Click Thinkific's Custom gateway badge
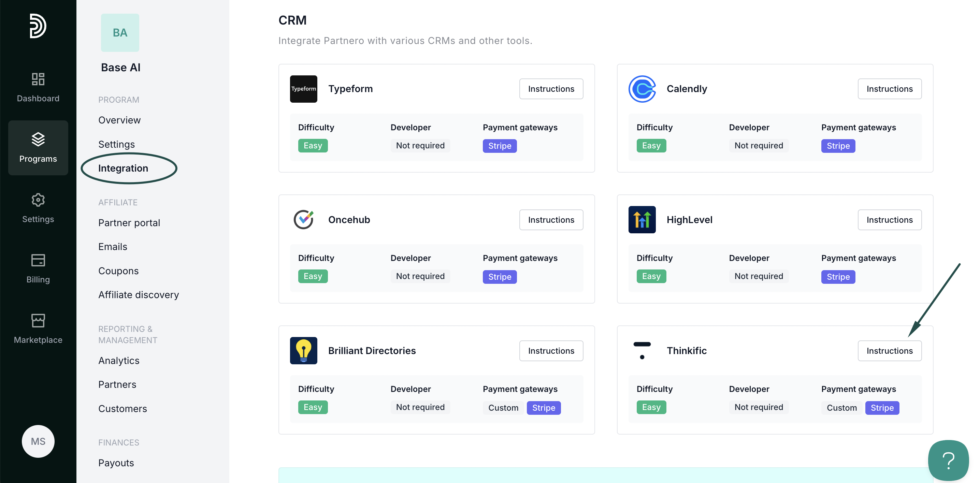The width and height of the screenshot is (980, 483). coord(841,407)
